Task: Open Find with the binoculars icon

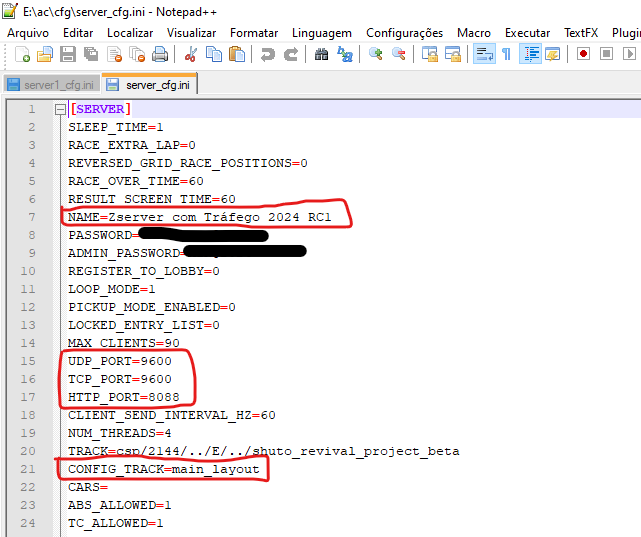Action: pyautogui.click(x=321, y=54)
